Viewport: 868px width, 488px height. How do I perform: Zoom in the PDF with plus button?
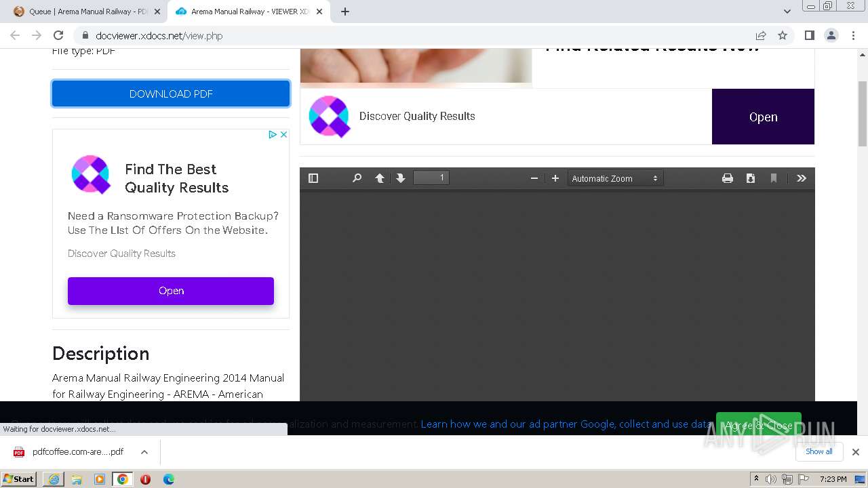555,178
